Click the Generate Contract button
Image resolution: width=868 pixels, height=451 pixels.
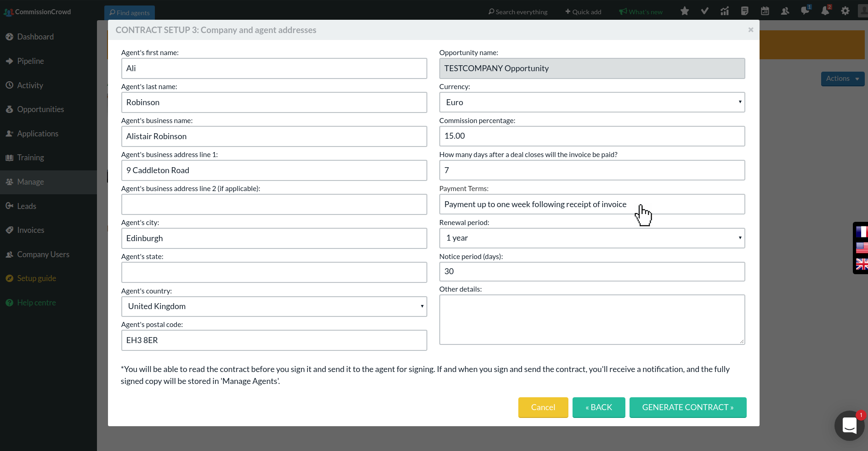[687, 407]
